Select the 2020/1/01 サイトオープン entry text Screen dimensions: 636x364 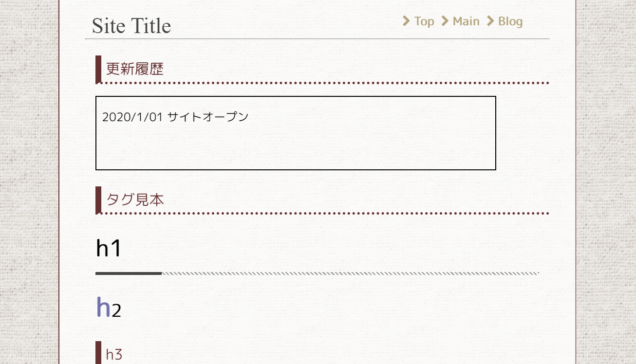click(x=175, y=117)
